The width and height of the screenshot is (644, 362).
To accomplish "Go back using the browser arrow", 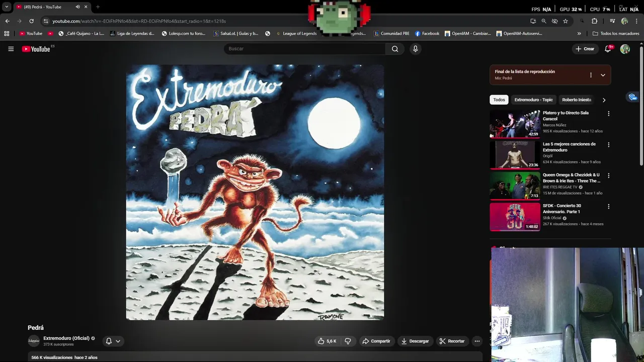I will 7,21.
